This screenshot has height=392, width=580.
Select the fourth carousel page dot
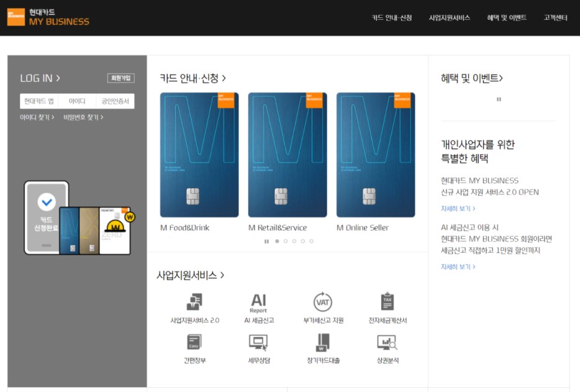click(302, 241)
